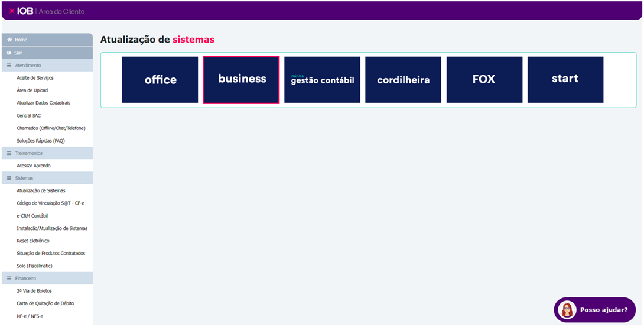Open 2ª Via de Boletos
644x327 pixels.
pyautogui.click(x=34, y=291)
